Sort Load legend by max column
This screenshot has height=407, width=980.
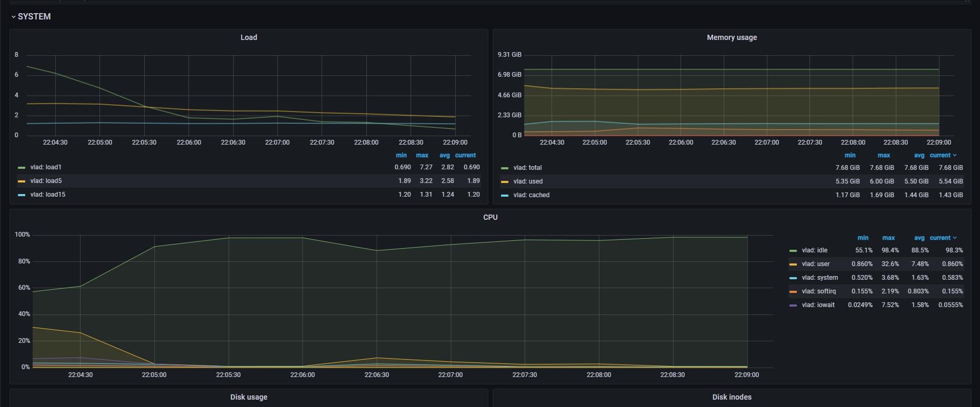[422, 155]
